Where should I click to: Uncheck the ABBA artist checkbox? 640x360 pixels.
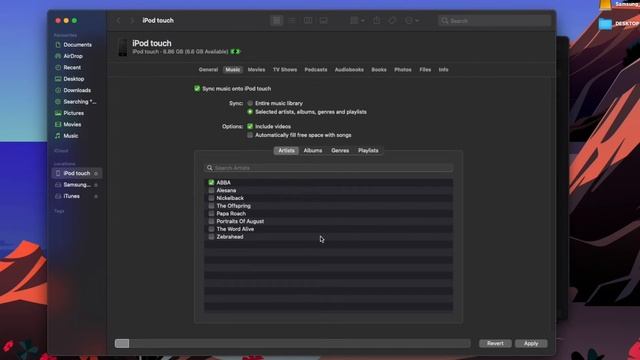[211, 182]
